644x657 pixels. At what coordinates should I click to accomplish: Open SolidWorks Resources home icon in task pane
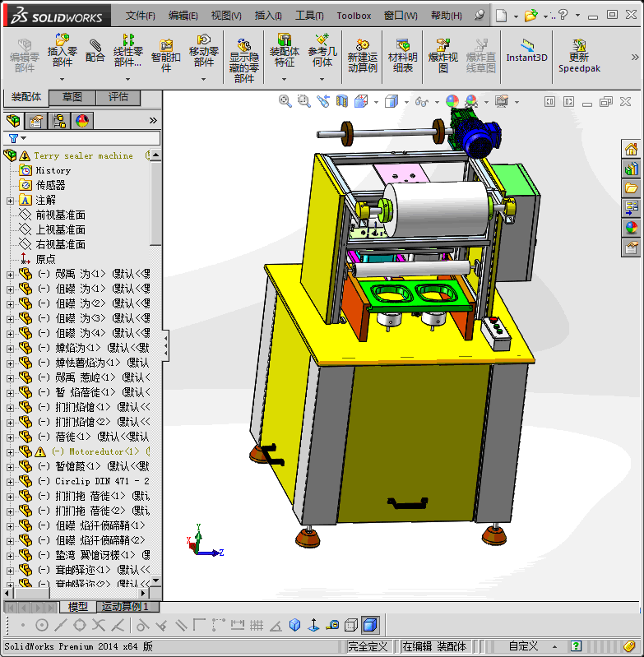[x=631, y=149]
